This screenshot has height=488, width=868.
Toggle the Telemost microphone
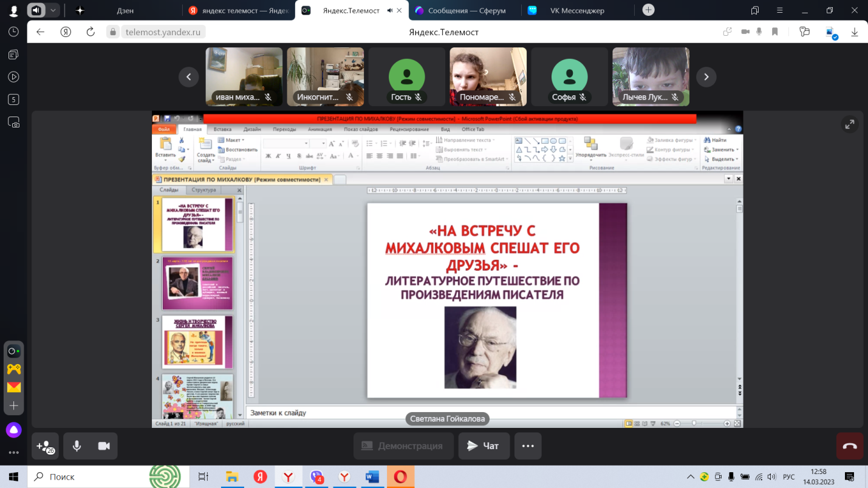[x=77, y=446]
